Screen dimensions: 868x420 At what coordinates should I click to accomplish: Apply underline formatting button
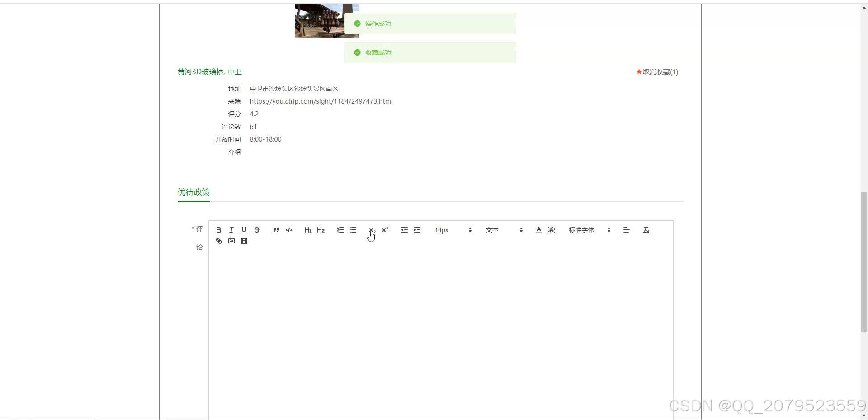[244, 230]
